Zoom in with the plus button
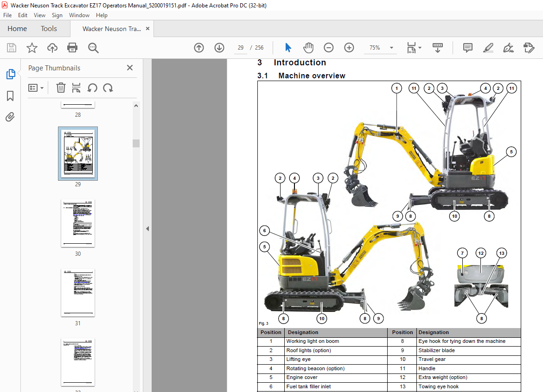 (x=349, y=48)
